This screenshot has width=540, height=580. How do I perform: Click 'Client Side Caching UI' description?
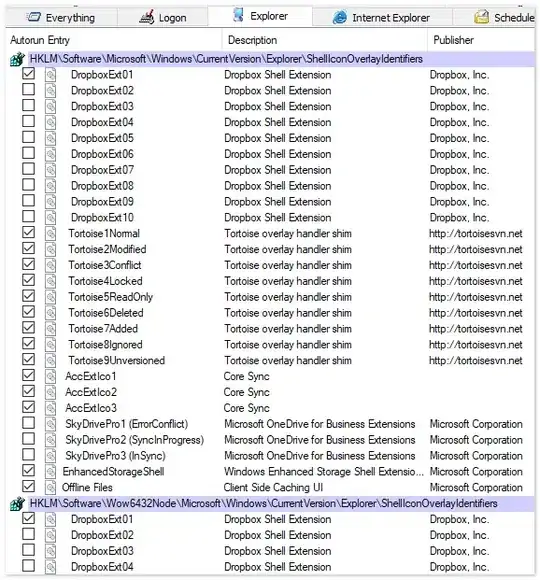point(273,488)
